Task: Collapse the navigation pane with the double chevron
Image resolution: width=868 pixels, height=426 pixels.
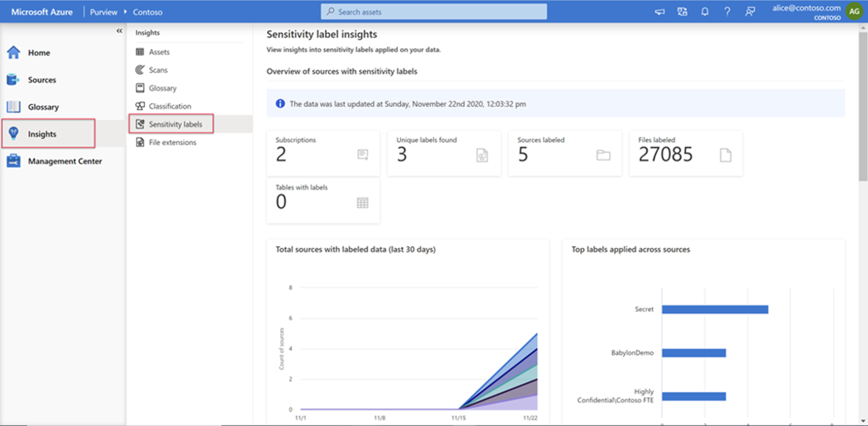Action: pos(119,31)
